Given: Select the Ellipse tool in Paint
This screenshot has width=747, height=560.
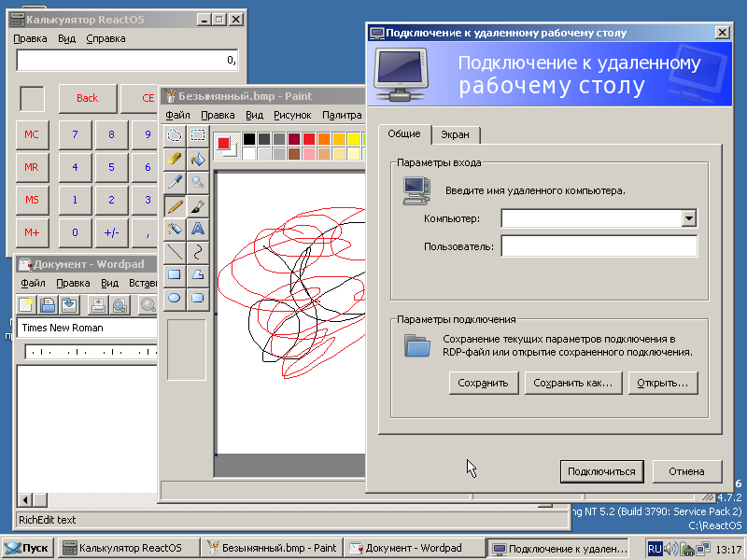Looking at the screenshot, I should pos(175,298).
